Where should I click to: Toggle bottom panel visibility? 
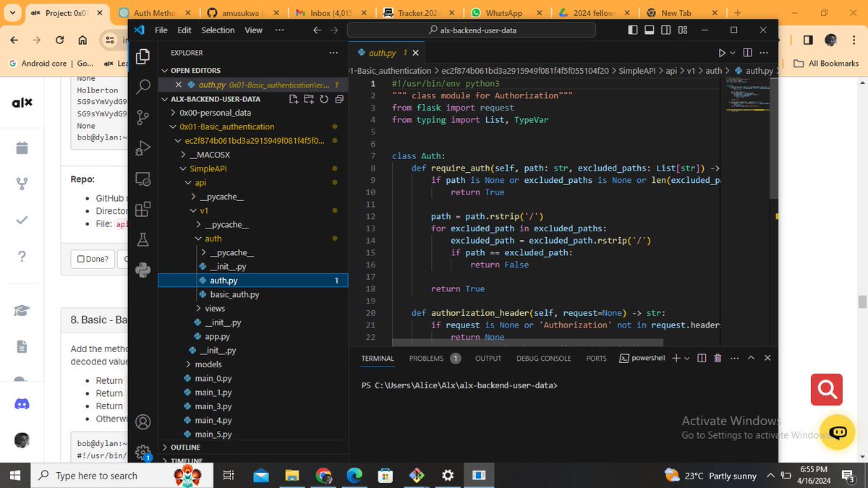(650, 30)
